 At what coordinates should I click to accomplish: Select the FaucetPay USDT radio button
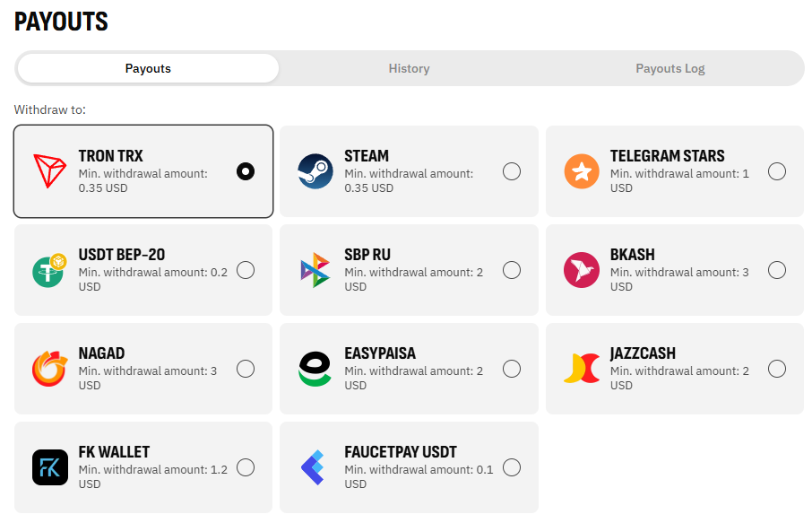click(x=512, y=467)
